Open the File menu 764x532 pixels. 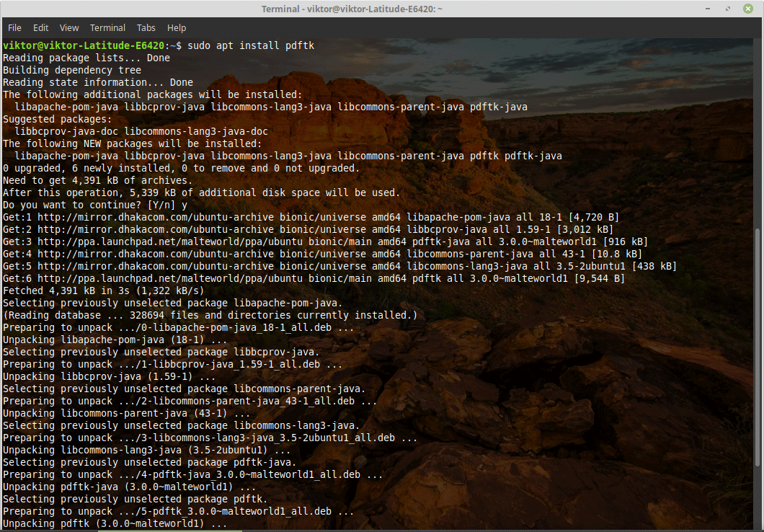coord(14,28)
